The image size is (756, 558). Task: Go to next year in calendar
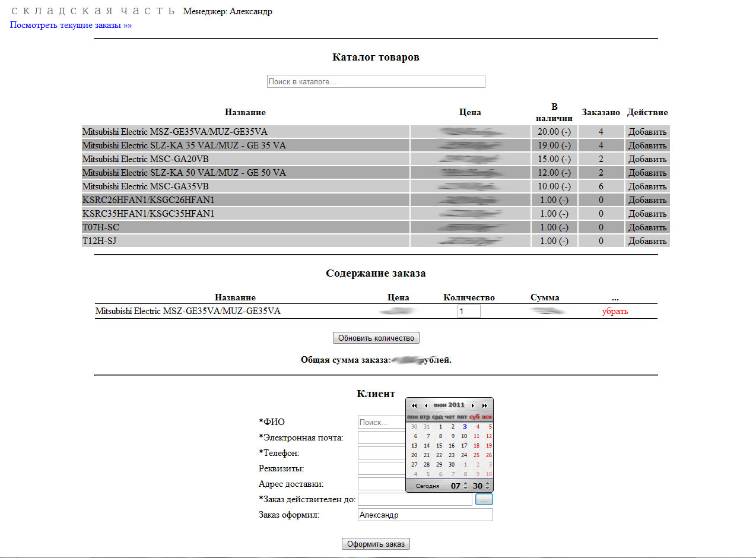[485, 405]
